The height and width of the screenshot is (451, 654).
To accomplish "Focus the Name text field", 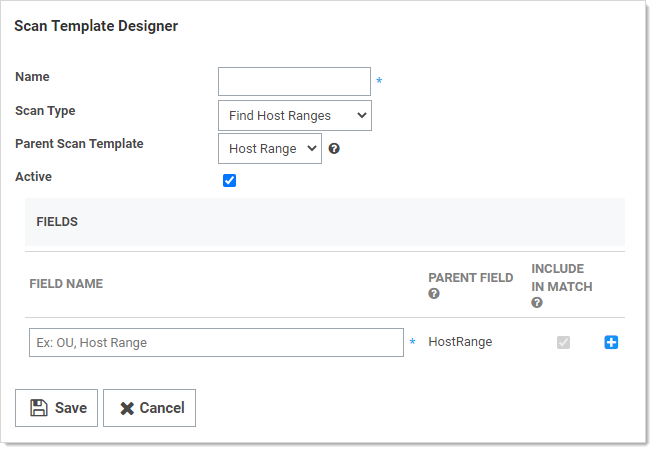I will click(294, 81).
